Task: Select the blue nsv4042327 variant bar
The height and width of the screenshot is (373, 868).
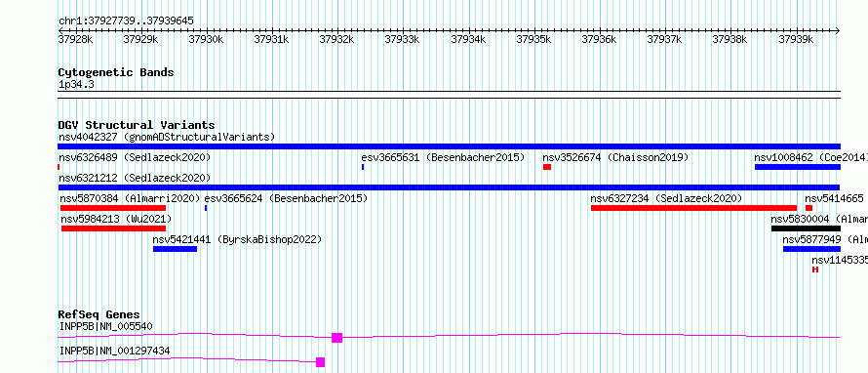Action: [x=449, y=146]
